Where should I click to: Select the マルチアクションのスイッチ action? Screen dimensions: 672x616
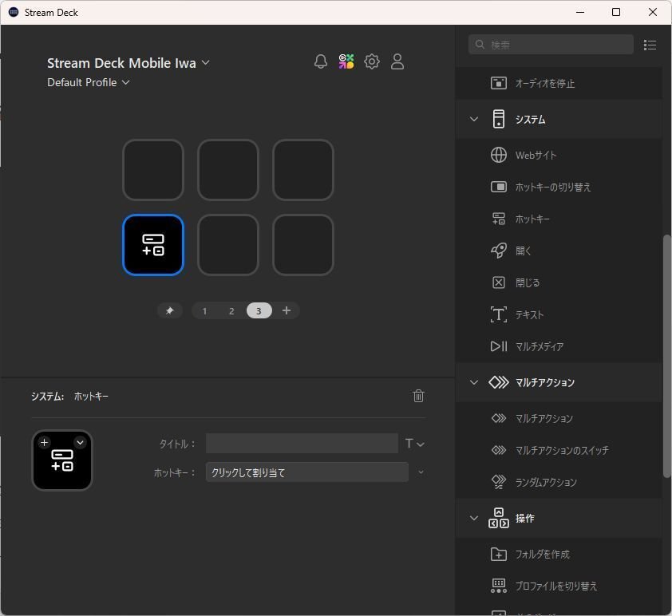[559, 450]
